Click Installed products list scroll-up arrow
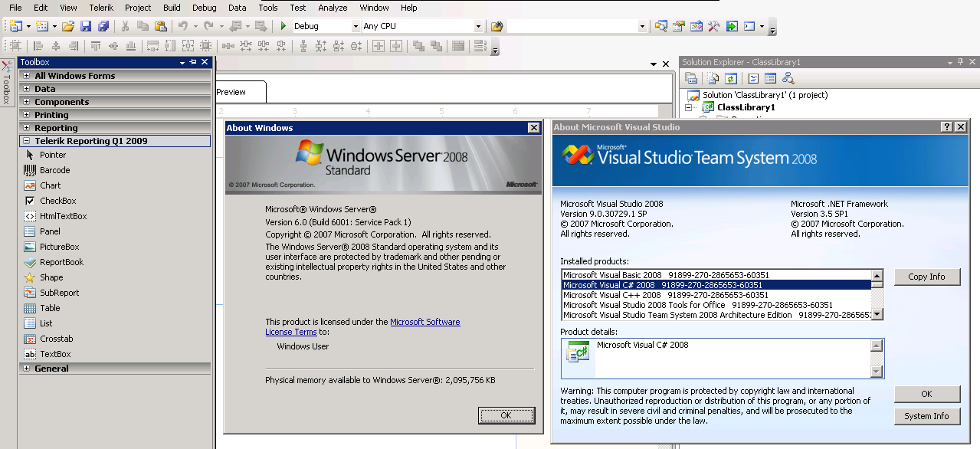 877,275
